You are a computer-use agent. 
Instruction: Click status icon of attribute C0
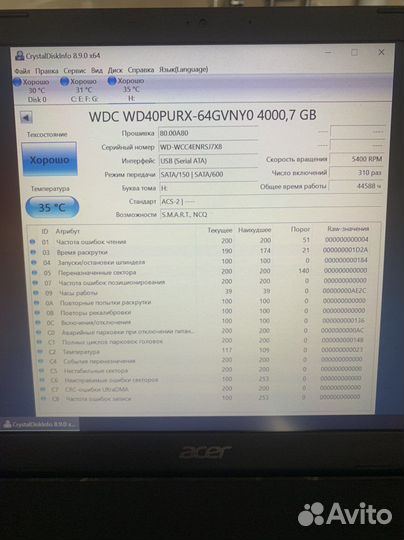pos(39,333)
